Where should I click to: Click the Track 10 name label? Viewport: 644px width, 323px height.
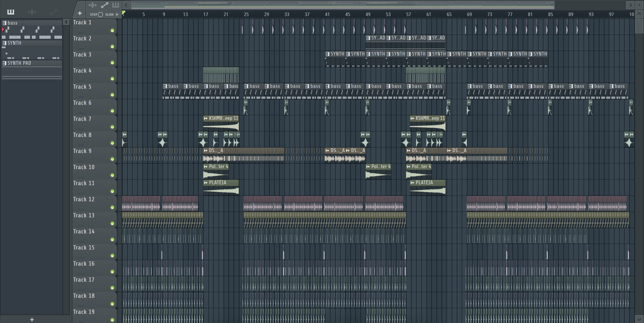(84, 167)
